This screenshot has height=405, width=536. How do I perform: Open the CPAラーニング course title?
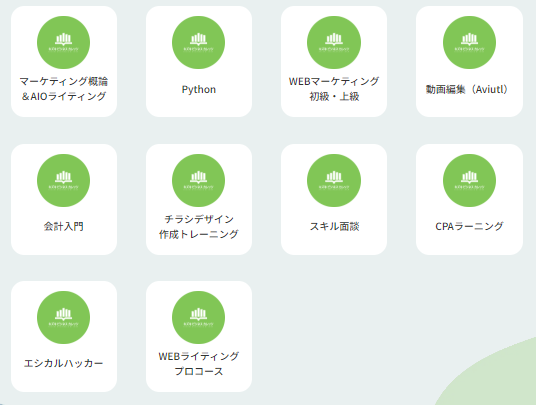click(x=469, y=226)
